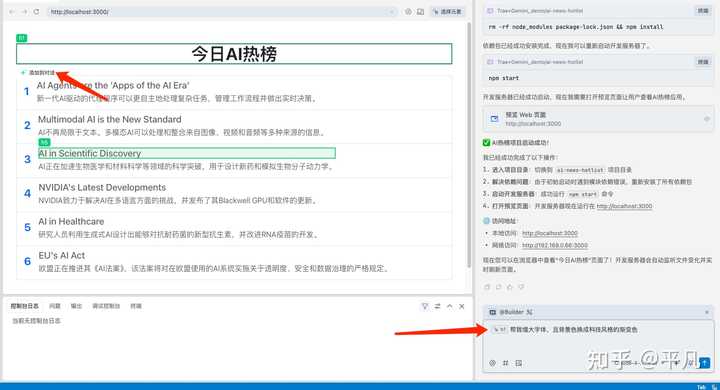
Task: Switch to 输出 tab in bottom panel
Action: [76, 306]
